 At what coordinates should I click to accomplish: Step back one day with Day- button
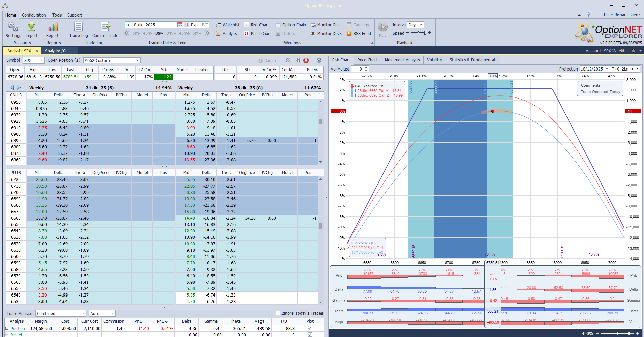159,33
